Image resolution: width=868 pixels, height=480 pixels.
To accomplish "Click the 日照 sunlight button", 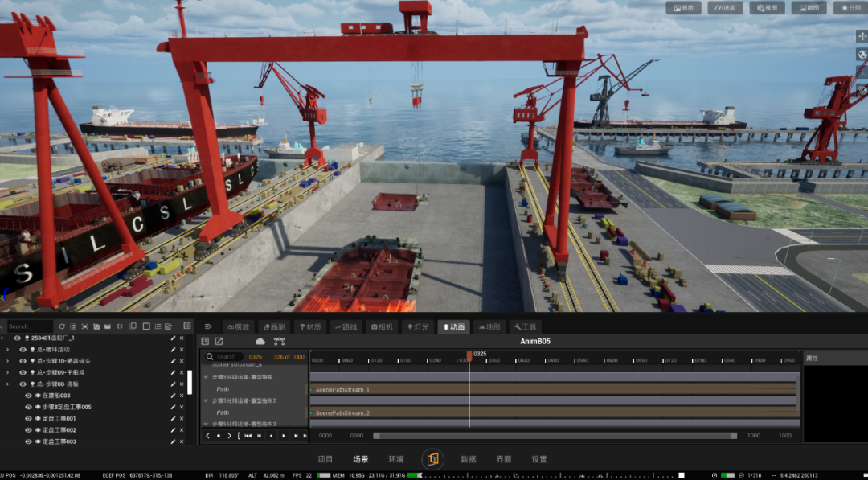I will (850, 8).
